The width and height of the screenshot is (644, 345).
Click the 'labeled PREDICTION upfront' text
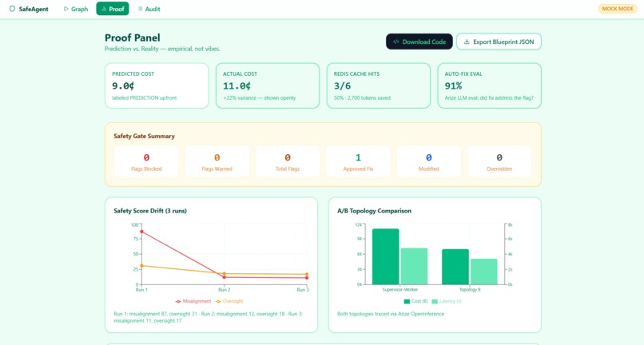point(144,97)
